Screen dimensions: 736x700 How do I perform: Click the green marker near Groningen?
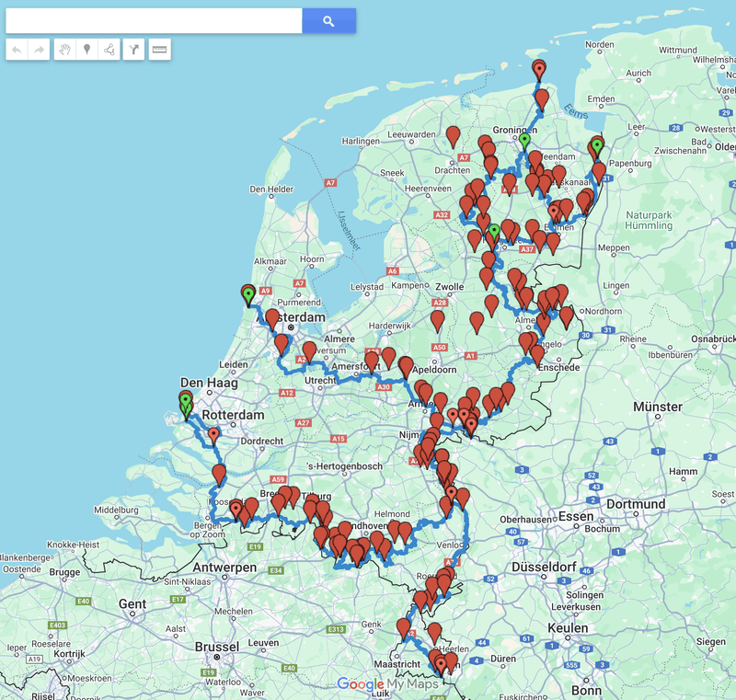coord(524,140)
